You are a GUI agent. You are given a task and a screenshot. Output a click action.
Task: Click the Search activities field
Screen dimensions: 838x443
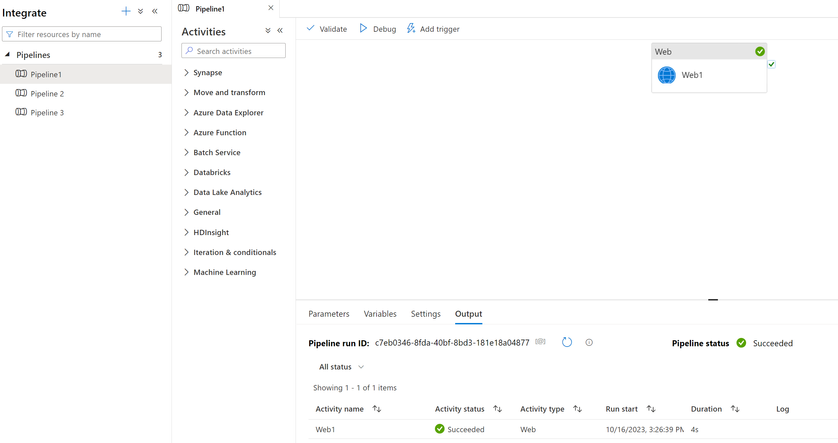[234, 51]
